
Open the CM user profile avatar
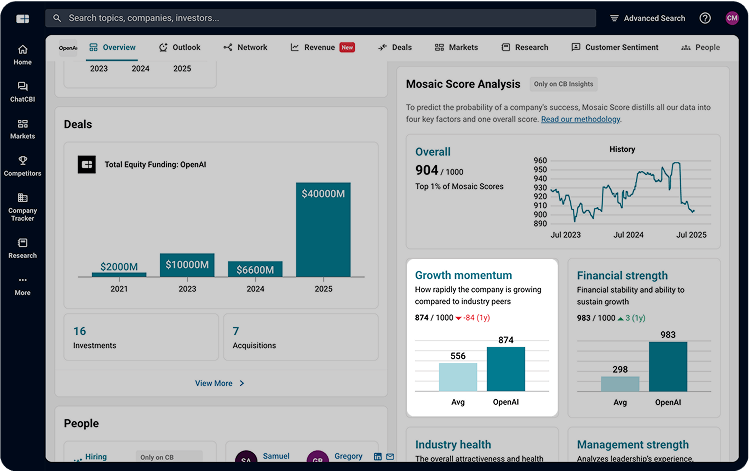pos(731,18)
